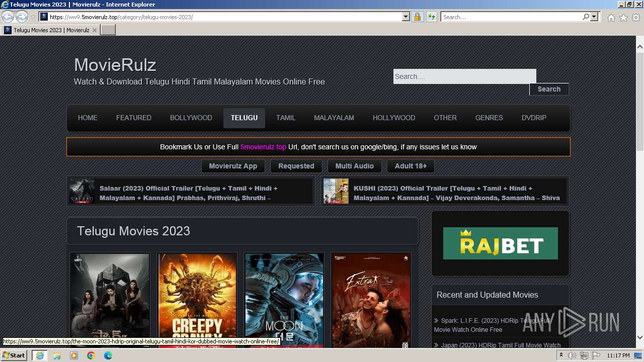Screen dimensions: 644x362
Task: Open the media player taskbar icon
Action: point(74,355)
